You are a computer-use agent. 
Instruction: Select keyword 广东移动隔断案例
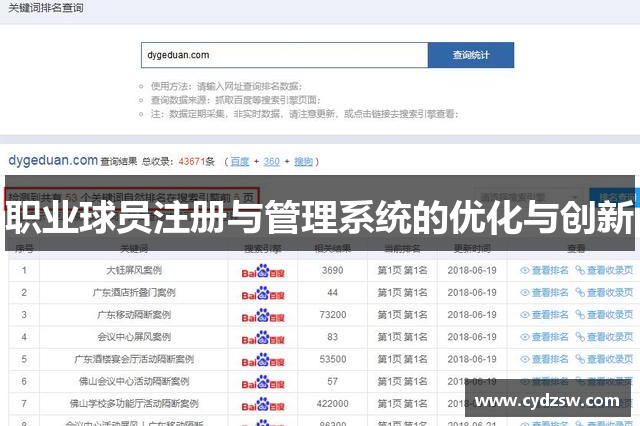[x=134, y=315]
